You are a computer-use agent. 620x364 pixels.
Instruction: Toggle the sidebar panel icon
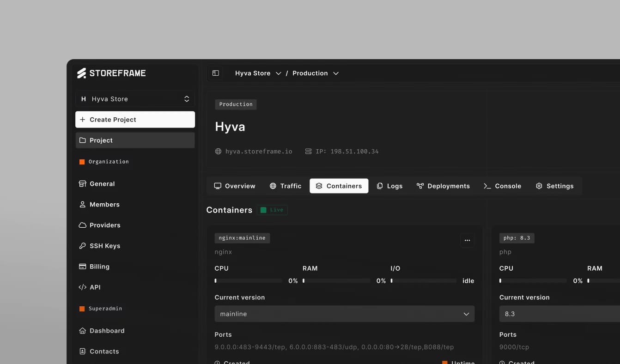click(215, 73)
